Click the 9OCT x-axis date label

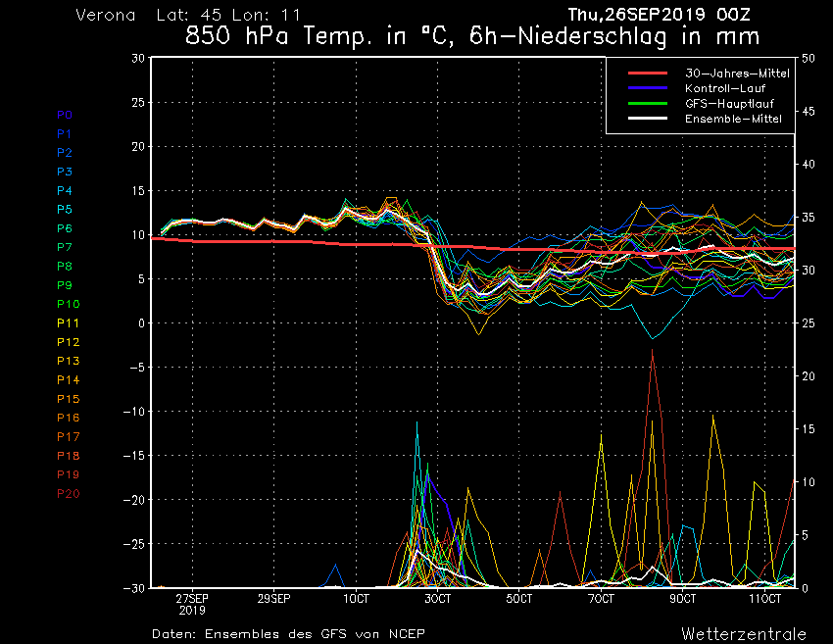pyautogui.click(x=683, y=599)
